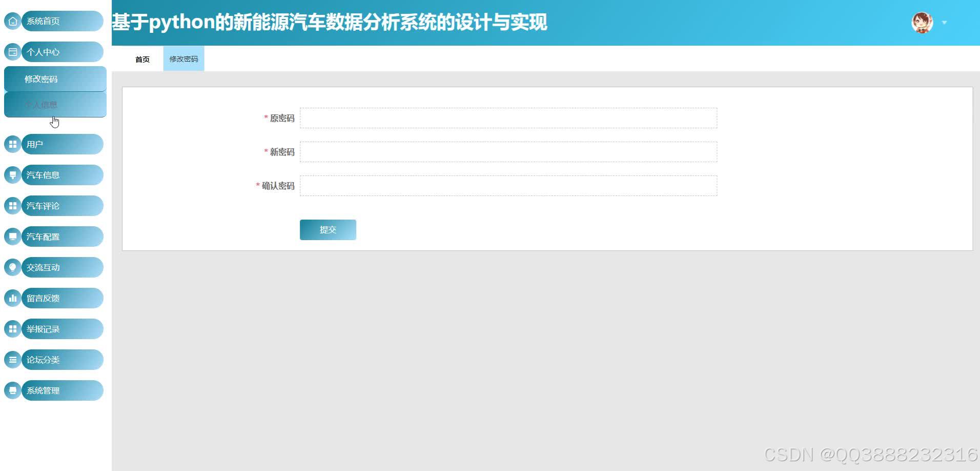Click the grid icon beside 举报记录
Screen dimensions: 980x471
13,329
